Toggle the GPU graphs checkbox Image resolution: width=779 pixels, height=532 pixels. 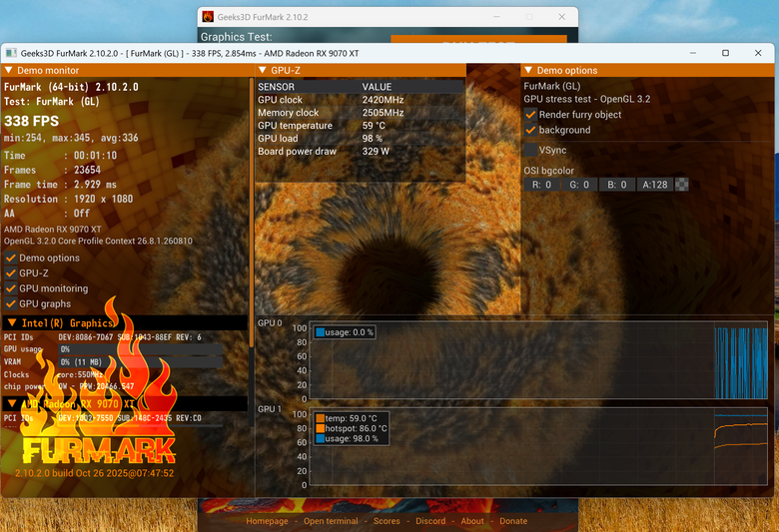pyautogui.click(x=10, y=304)
